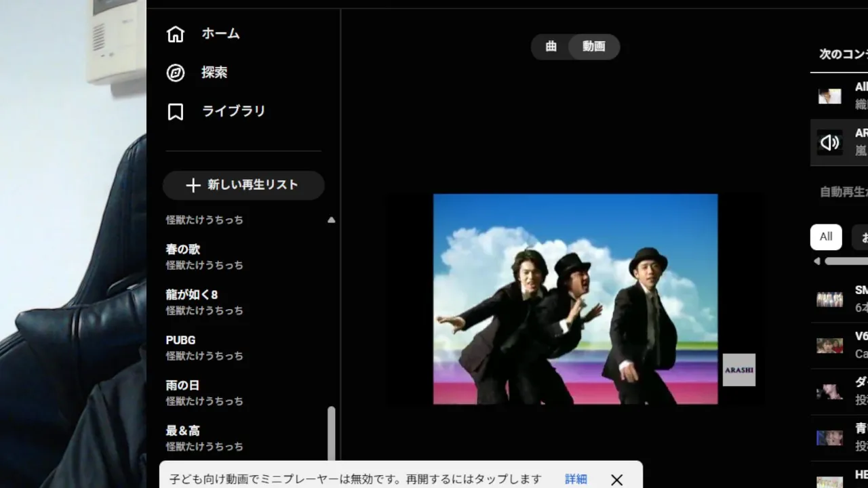The height and width of the screenshot is (488, 868).
Task: Select the queue thumbnail beside 青
Action: [x=829, y=437]
